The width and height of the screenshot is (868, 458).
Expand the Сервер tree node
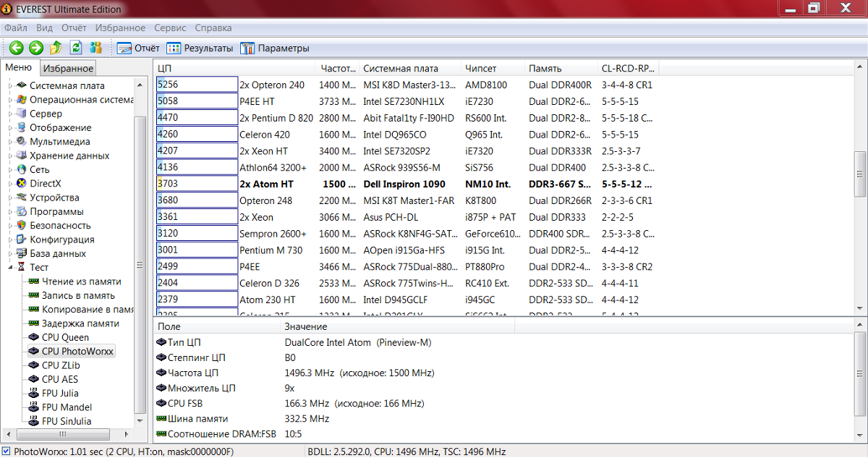click(x=11, y=114)
